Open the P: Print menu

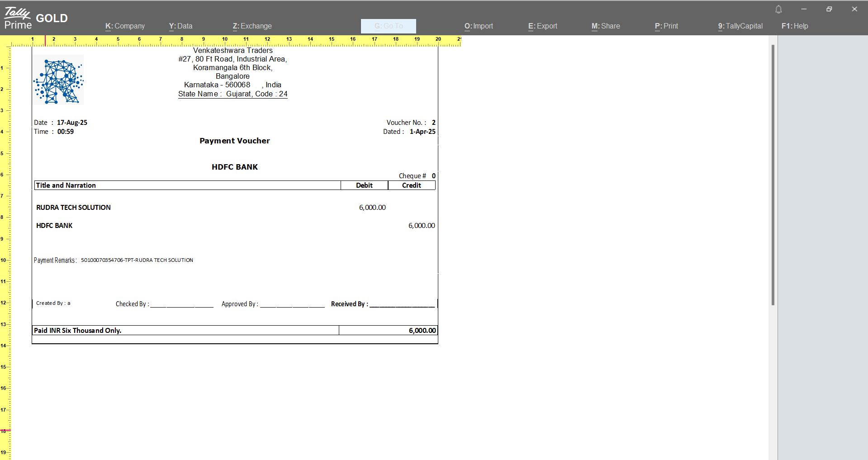click(x=666, y=26)
